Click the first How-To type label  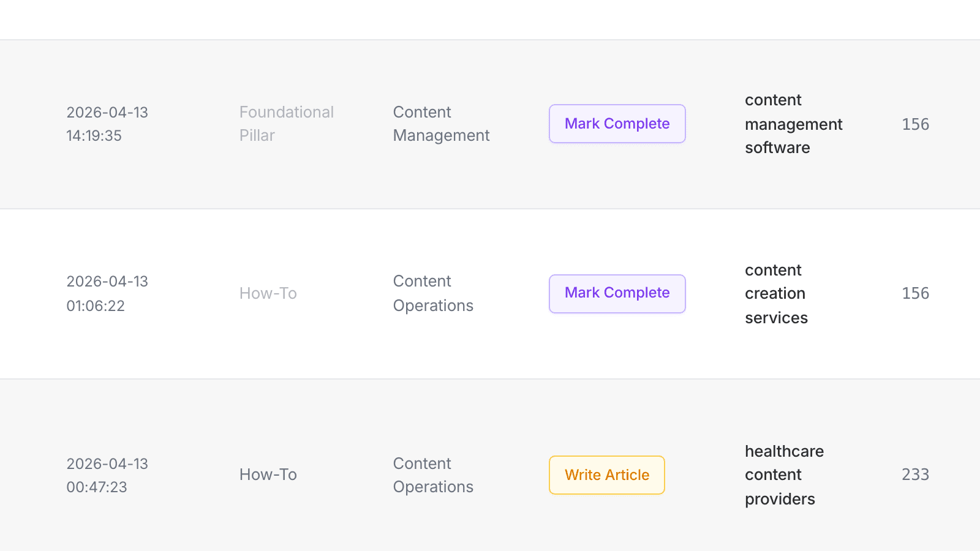268,293
